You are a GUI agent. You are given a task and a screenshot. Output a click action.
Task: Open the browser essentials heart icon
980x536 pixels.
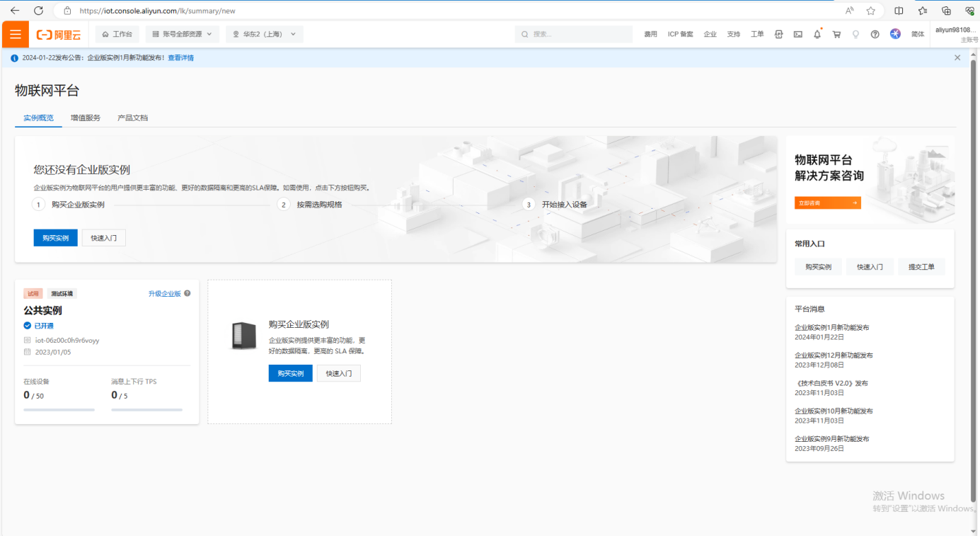pyautogui.click(x=969, y=11)
